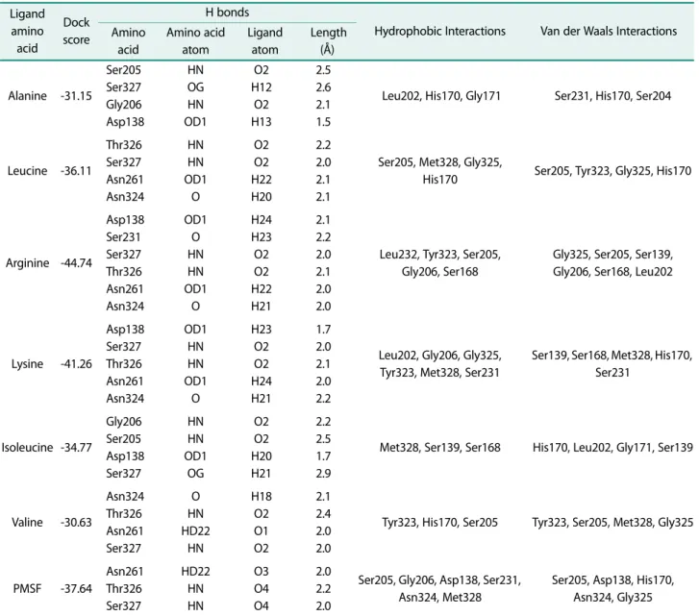699x616 pixels.
Task: Click ligand atom 'O3' in PMSF group
Action: click(x=262, y=571)
